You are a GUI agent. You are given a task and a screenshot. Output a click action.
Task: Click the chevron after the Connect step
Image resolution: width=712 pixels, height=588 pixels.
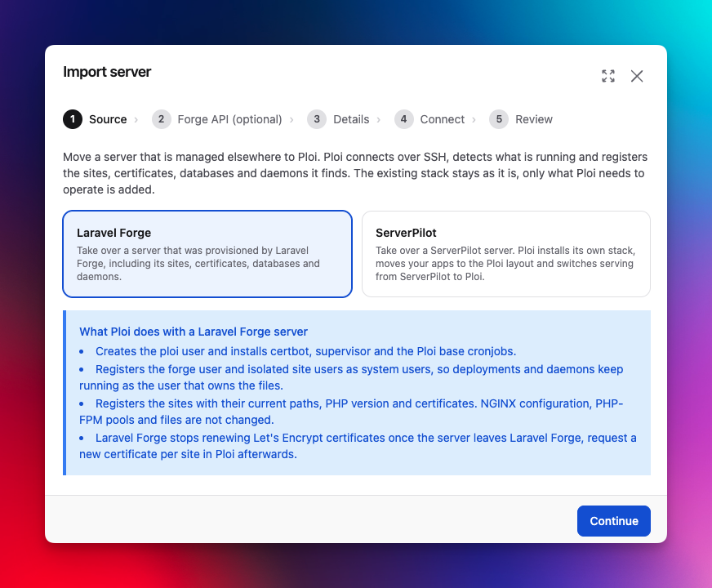474,120
